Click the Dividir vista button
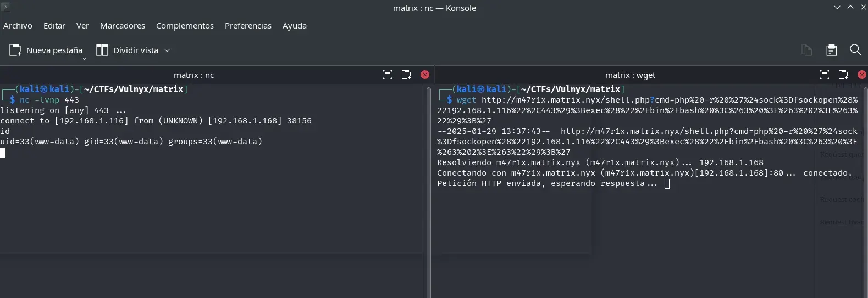This screenshot has height=298, width=868. (x=127, y=50)
